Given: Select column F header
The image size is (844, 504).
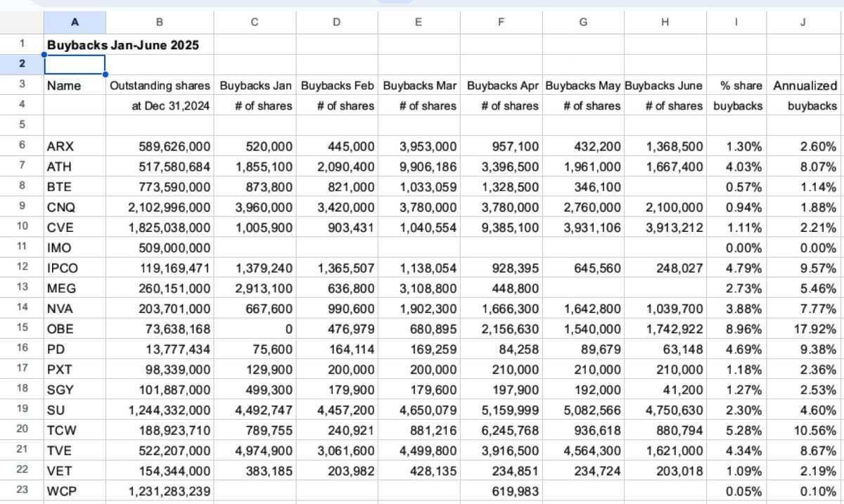Looking at the screenshot, I should (501, 22).
